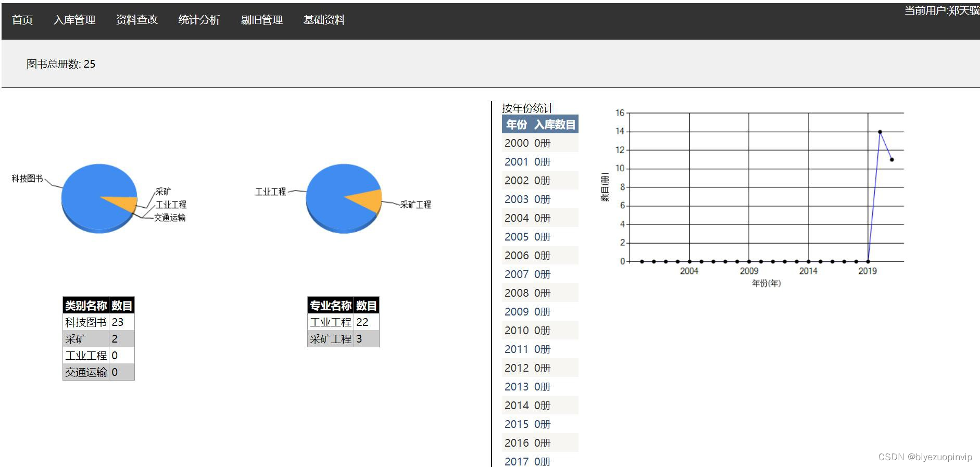Open the 资料查改 menu
This screenshot has width=980, height=467.
137,20
